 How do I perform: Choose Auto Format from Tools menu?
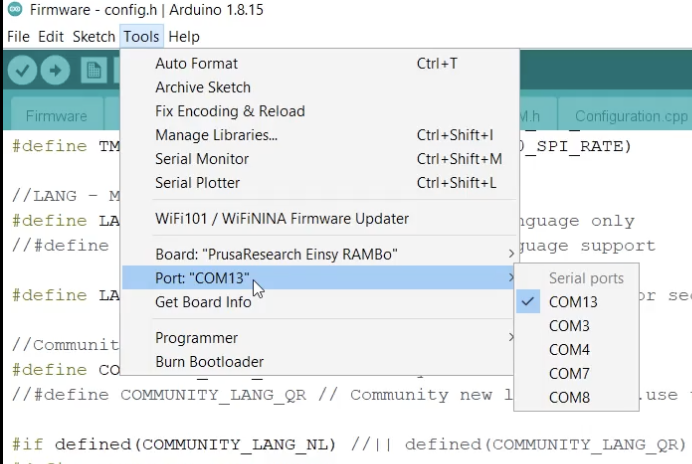click(x=319, y=64)
